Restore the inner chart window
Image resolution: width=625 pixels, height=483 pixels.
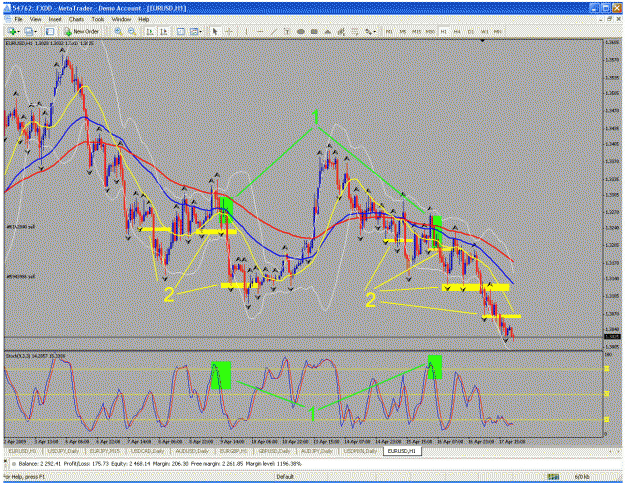(x=610, y=19)
